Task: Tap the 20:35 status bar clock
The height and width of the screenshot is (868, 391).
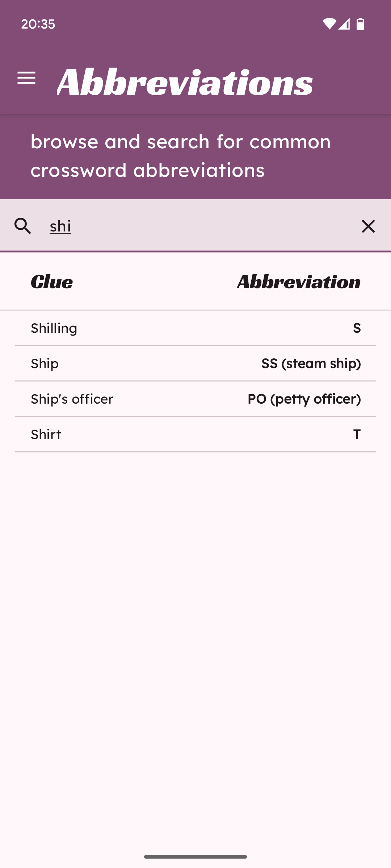Action: (x=38, y=24)
